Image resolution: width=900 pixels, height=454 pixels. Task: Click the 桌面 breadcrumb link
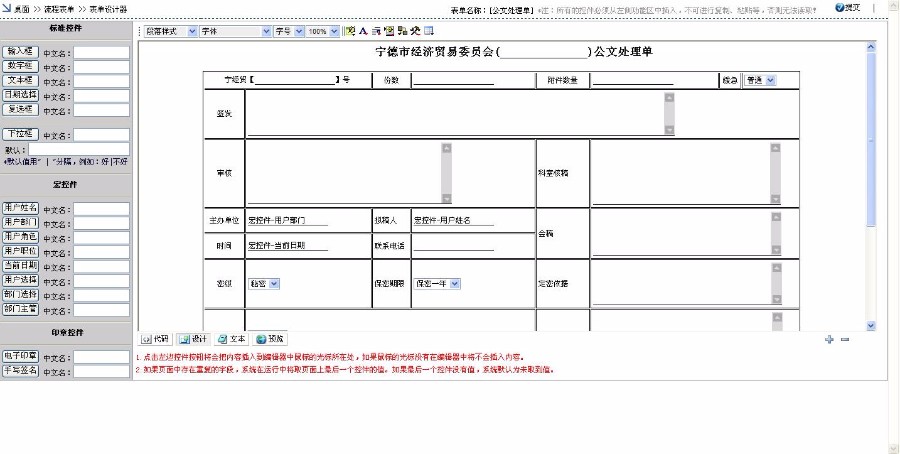(22, 9)
